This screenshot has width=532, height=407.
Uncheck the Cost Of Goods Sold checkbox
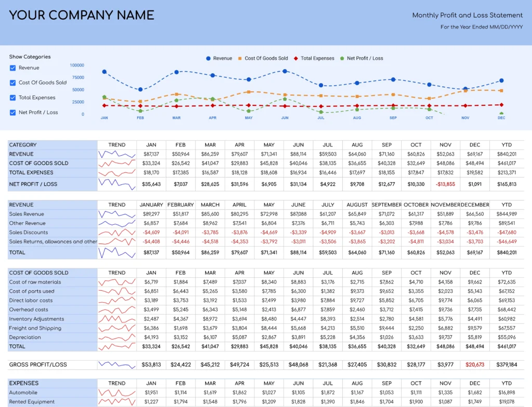(x=13, y=83)
